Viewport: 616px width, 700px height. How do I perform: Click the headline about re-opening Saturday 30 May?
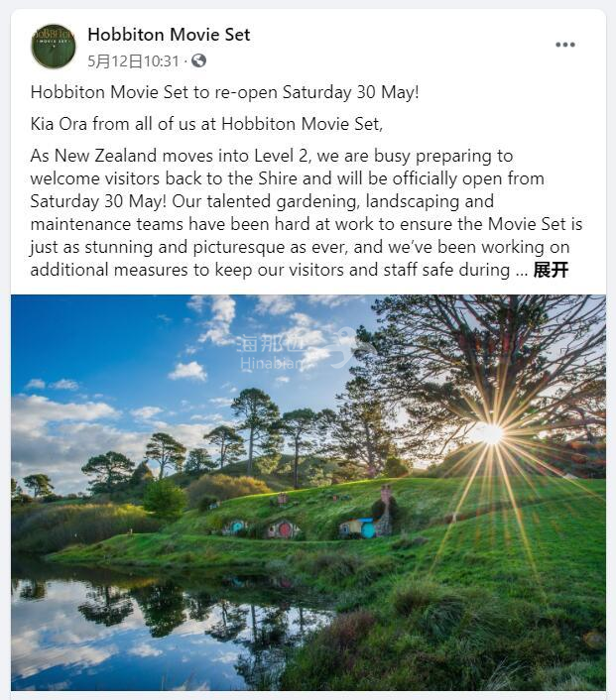(225, 92)
